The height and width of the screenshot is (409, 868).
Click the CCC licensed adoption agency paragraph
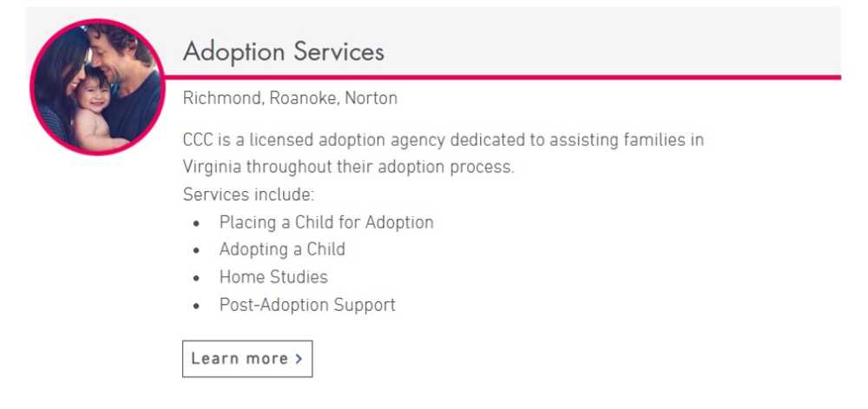[443, 140]
